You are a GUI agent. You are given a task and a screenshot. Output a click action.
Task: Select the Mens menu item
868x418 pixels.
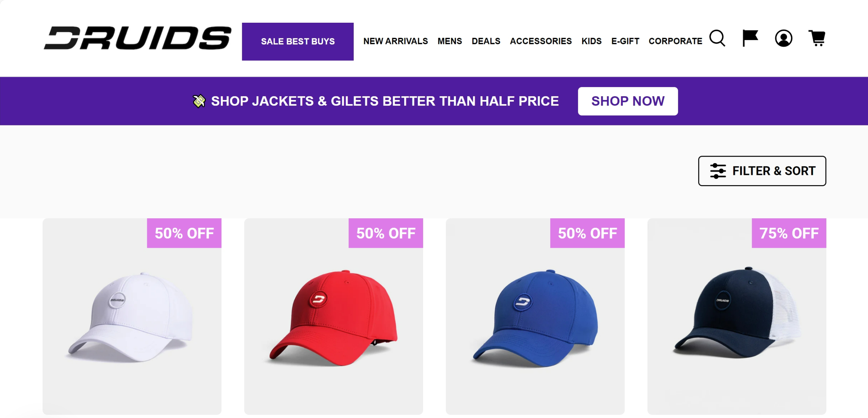point(450,41)
